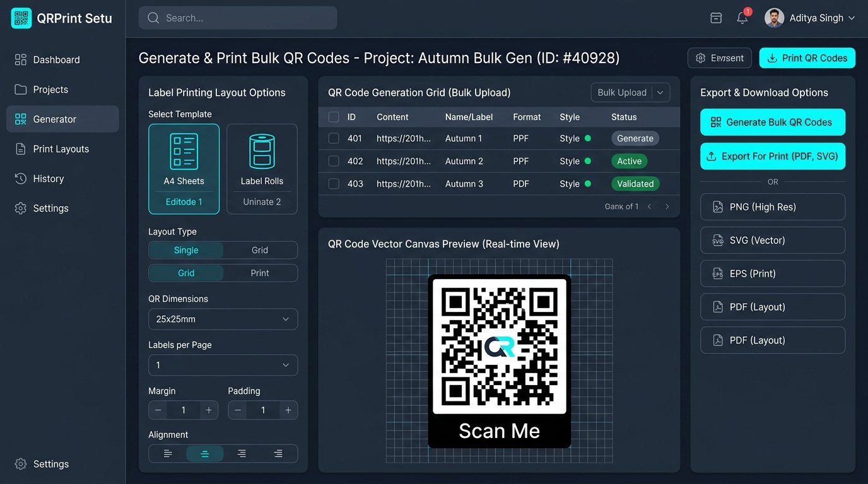868x484 pixels.
Task: Click Generate Bulk QR Codes
Action: [x=773, y=122]
